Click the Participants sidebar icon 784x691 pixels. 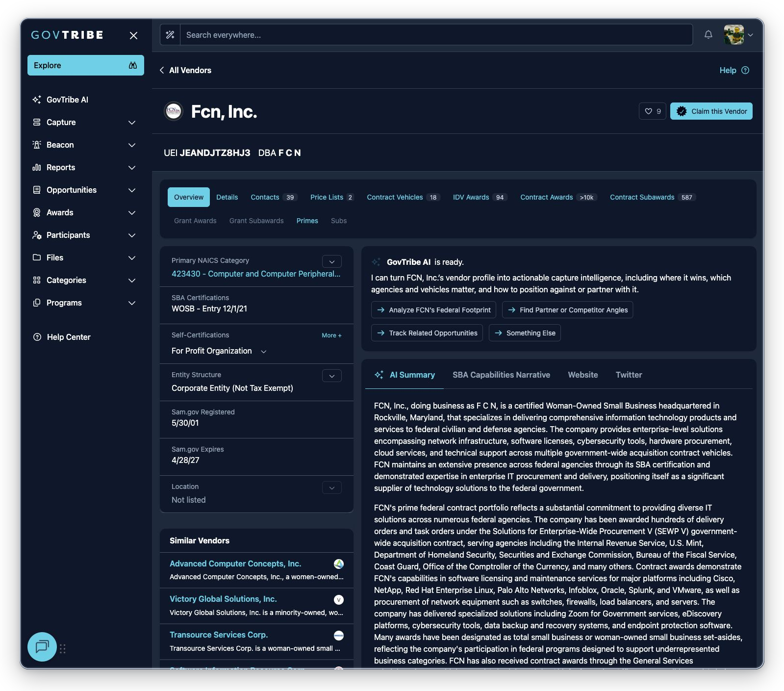37,235
